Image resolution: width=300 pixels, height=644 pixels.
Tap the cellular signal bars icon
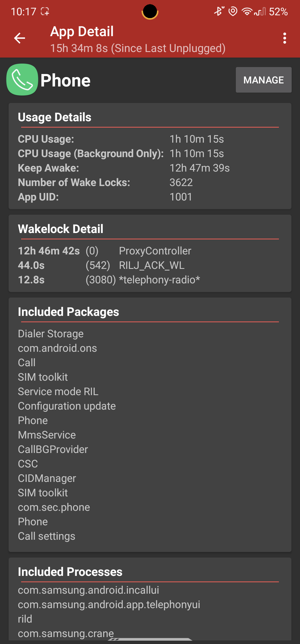click(260, 11)
